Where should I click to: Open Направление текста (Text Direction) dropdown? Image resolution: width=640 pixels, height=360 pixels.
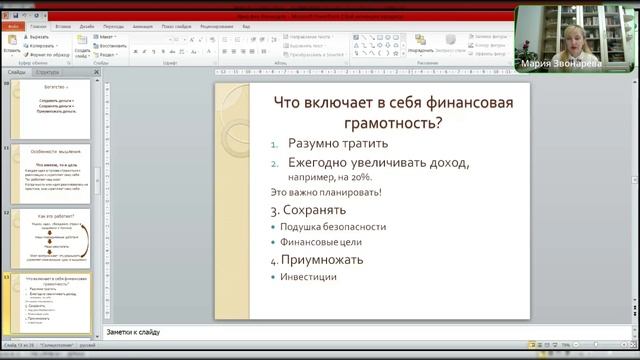coord(308,37)
